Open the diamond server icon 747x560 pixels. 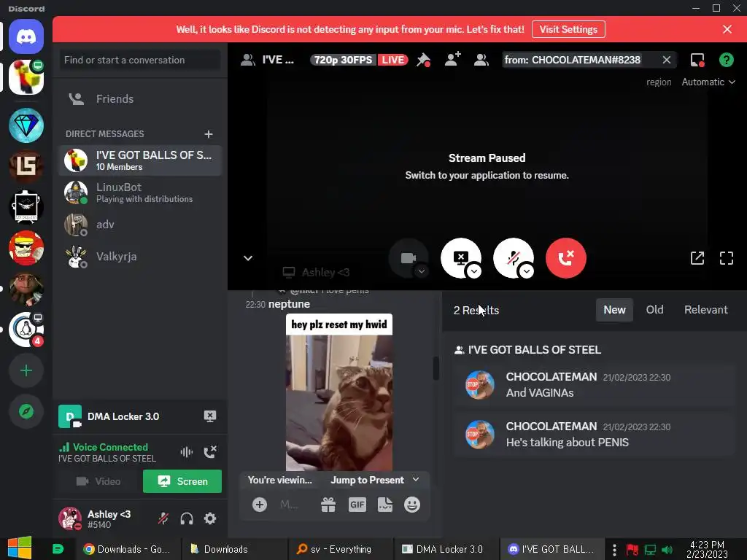pos(26,125)
